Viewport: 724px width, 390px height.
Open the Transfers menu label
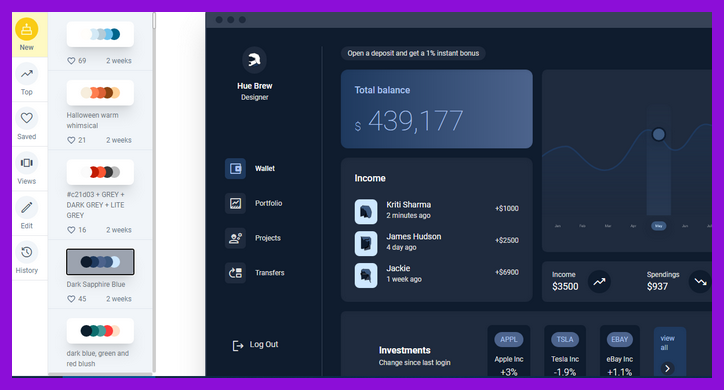(x=270, y=273)
